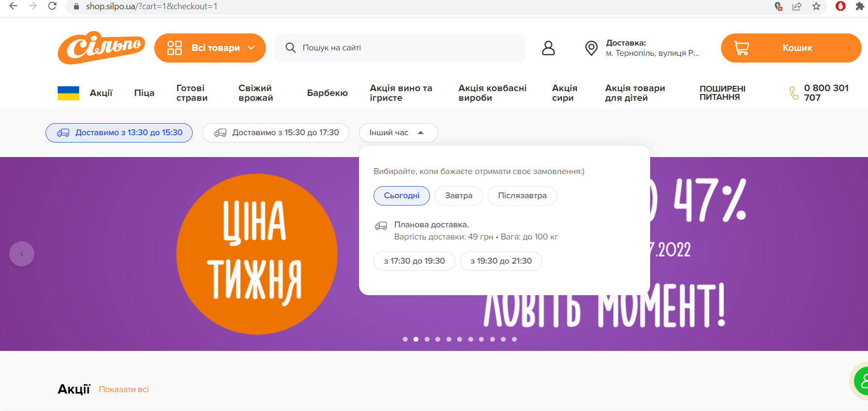868x411 pixels.
Task: Click the Пошук на сайті search field
Action: pos(400,48)
